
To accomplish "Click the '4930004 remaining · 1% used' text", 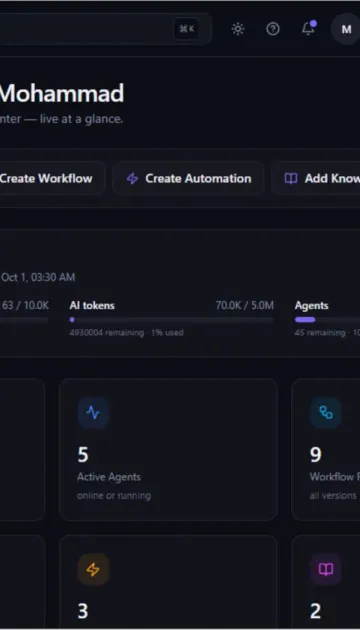I will [127, 333].
